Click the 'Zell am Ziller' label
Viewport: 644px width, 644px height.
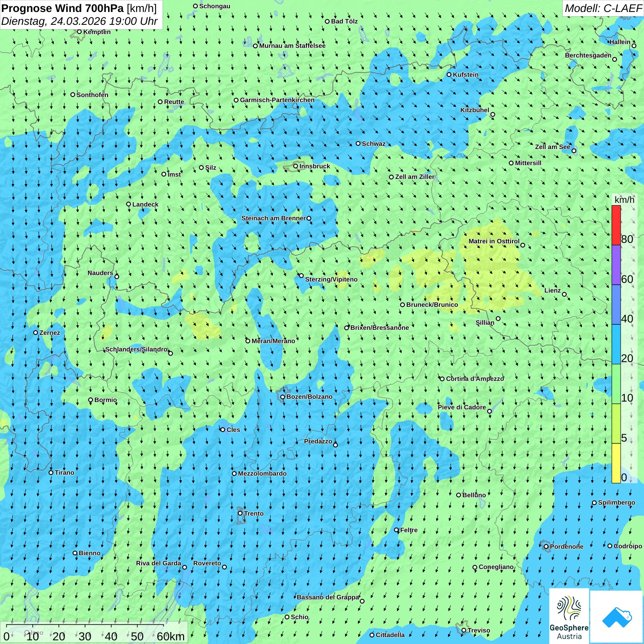coord(414,177)
